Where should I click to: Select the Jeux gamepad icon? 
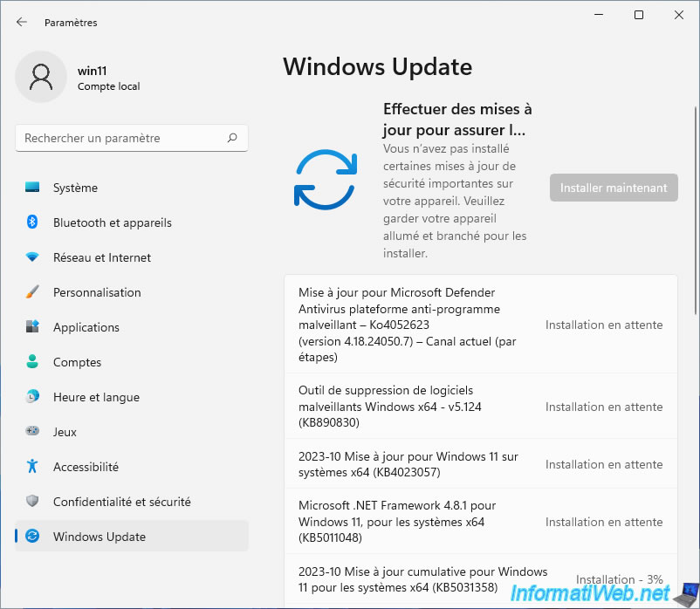(32, 431)
